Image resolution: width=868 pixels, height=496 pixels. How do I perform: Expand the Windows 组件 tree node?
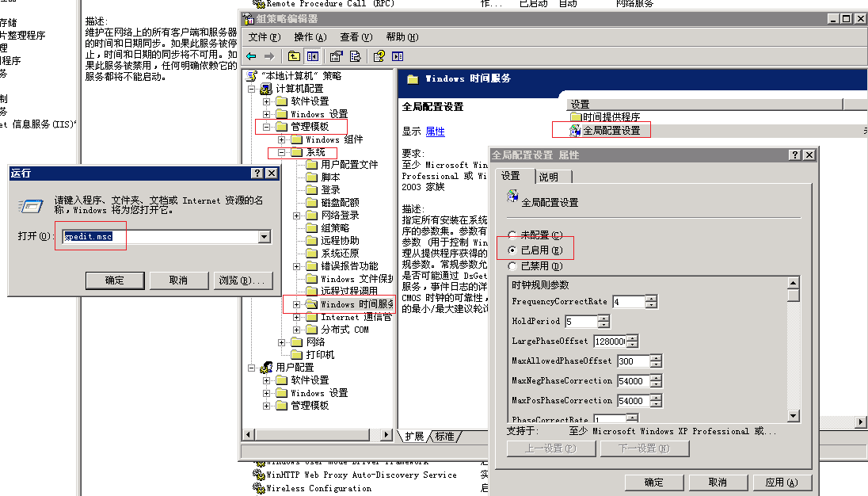[x=281, y=139]
